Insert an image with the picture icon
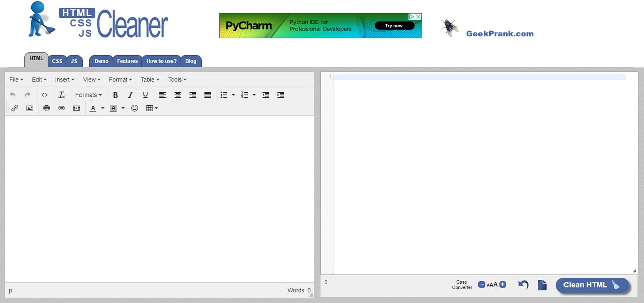The height and width of the screenshot is (303, 644). pyautogui.click(x=30, y=108)
